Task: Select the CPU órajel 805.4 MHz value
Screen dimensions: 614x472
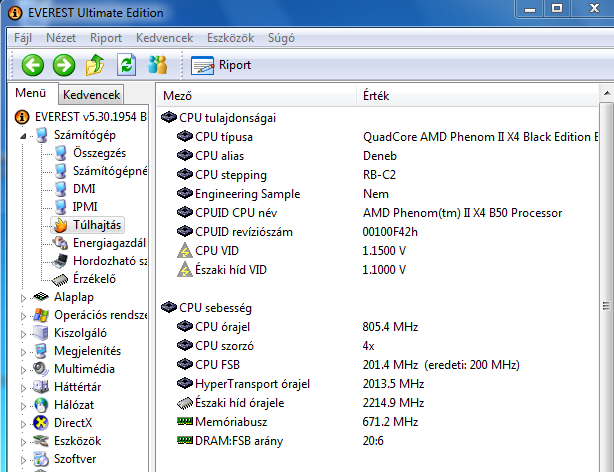Action: tap(390, 327)
